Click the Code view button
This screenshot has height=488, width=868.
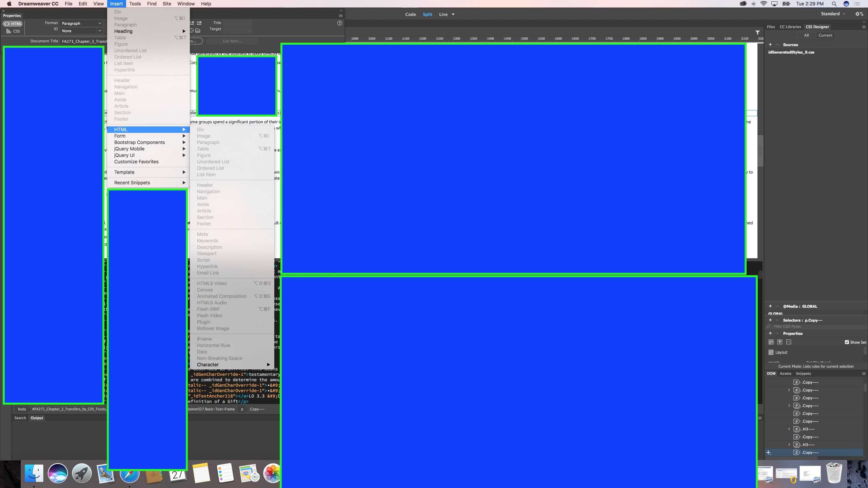click(410, 14)
